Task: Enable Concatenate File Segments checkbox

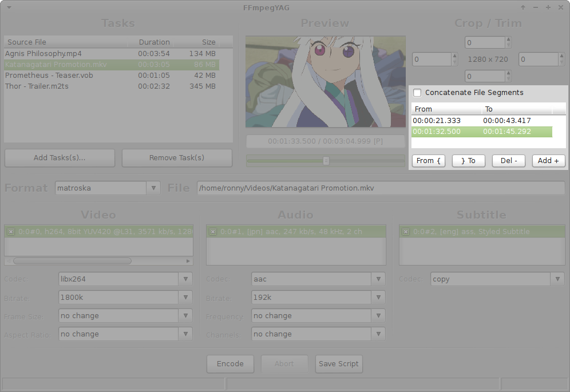Action: [x=417, y=93]
